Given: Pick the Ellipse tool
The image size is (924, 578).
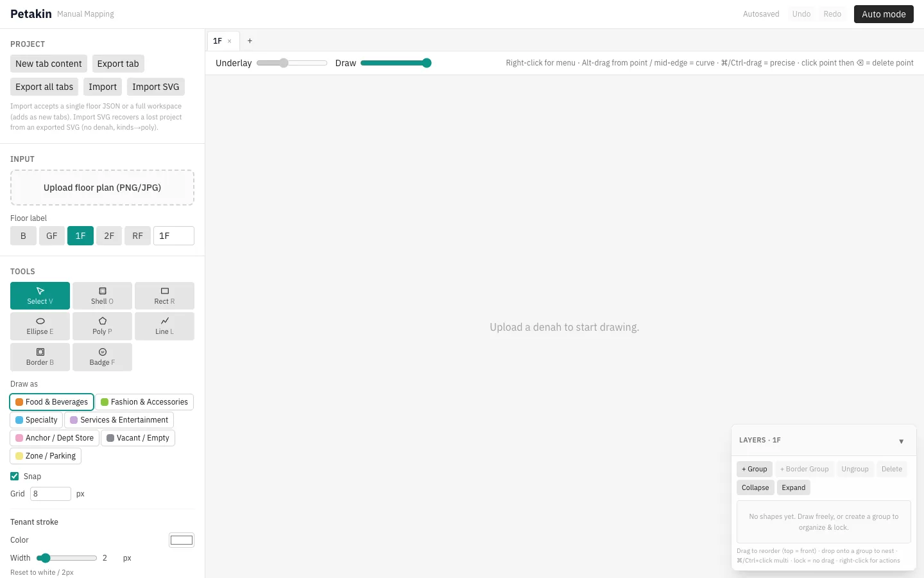Looking at the screenshot, I should click(x=40, y=326).
